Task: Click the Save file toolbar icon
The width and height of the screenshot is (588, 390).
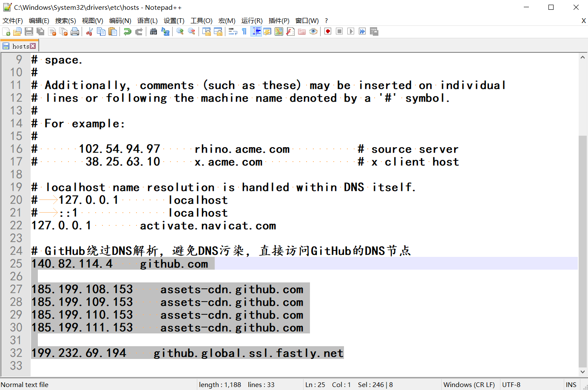Action: 29,31
